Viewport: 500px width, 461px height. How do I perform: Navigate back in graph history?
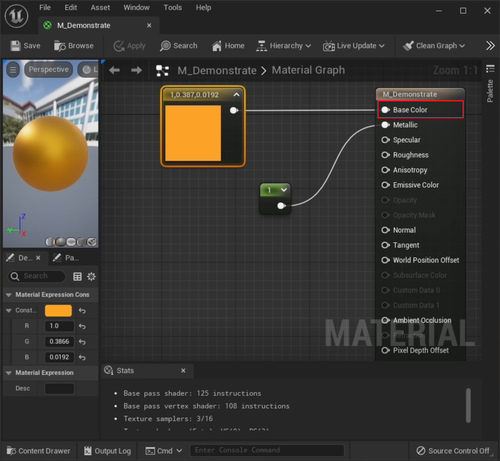(x=114, y=70)
